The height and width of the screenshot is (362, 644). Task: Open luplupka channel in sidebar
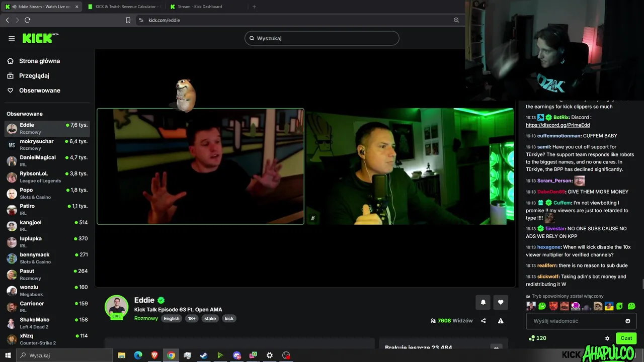(47, 242)
